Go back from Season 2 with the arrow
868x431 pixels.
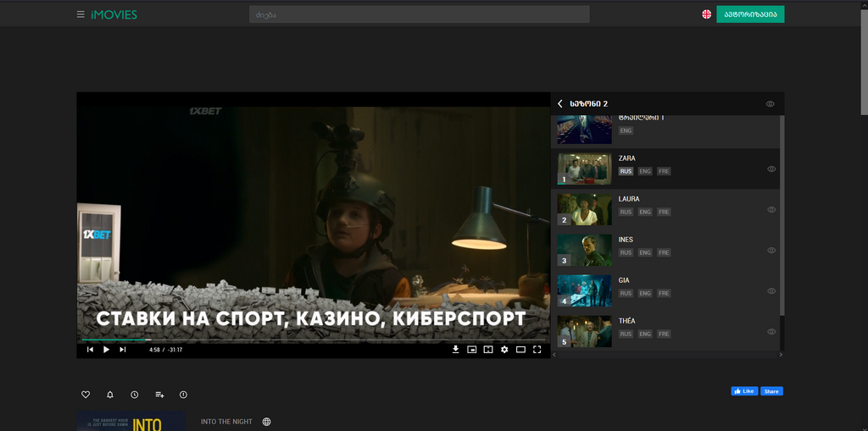click(559, 103)
